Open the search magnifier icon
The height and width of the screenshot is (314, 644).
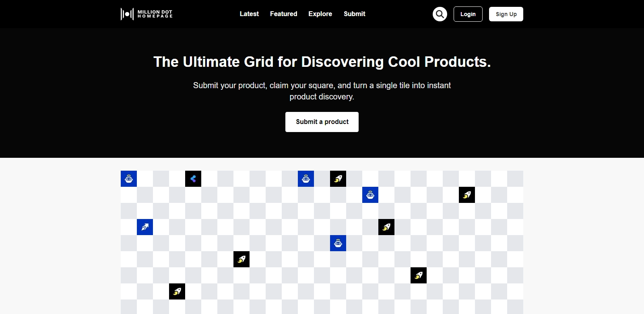440,14
